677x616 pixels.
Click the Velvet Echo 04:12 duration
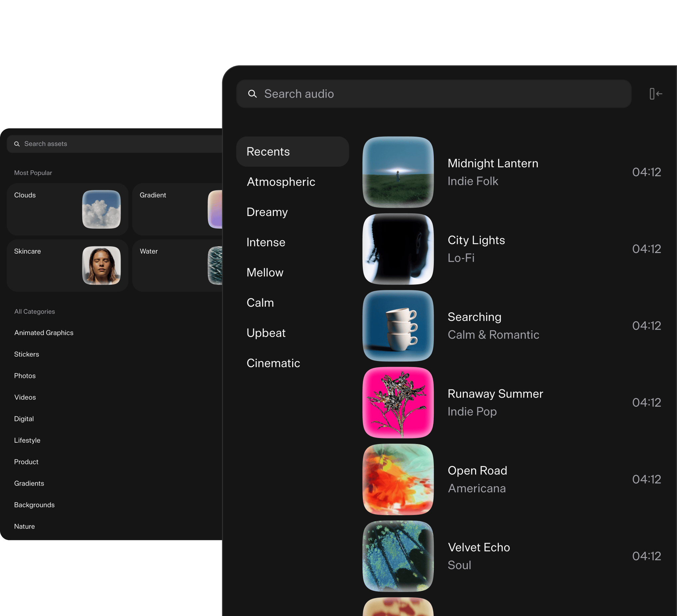[x=646, y=556]
